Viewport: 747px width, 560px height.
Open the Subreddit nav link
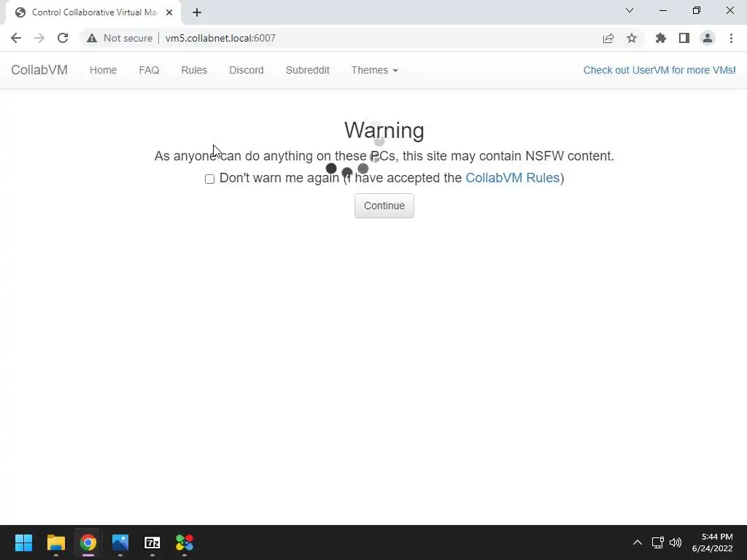(x=307, y=70)
